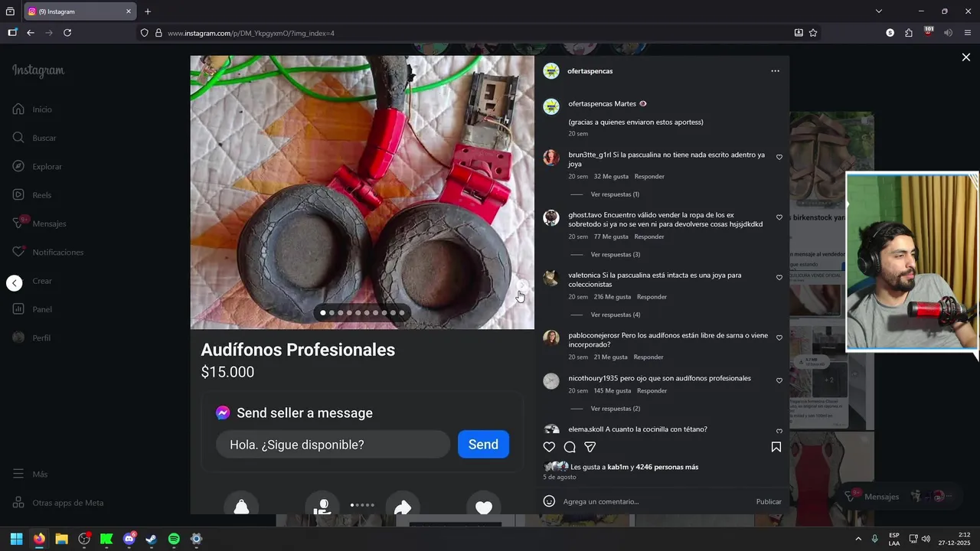This screenshot has height=551, width=980.
Task: Open Firefox extensions puzzle icon
Action: pyautogui.click(x=909, y=33)
